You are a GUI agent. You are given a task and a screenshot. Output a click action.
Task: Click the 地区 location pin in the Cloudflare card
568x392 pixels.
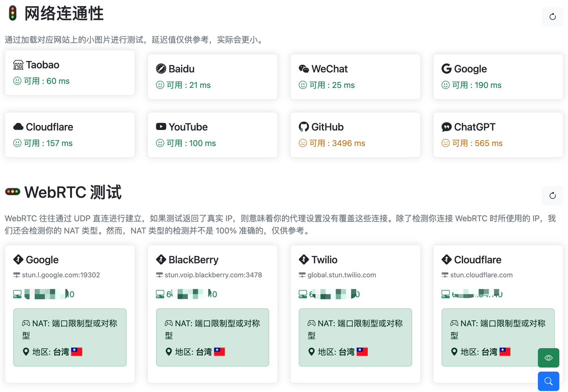454,351
